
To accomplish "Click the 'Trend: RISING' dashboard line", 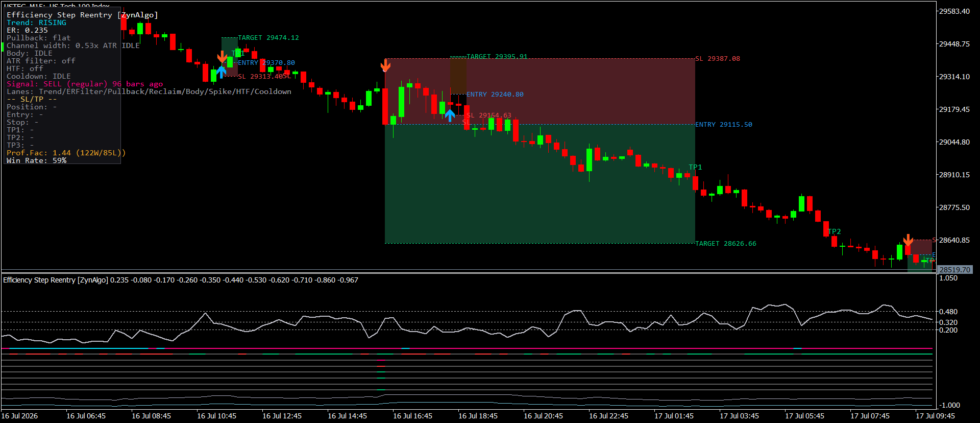I will pos(36,23).
